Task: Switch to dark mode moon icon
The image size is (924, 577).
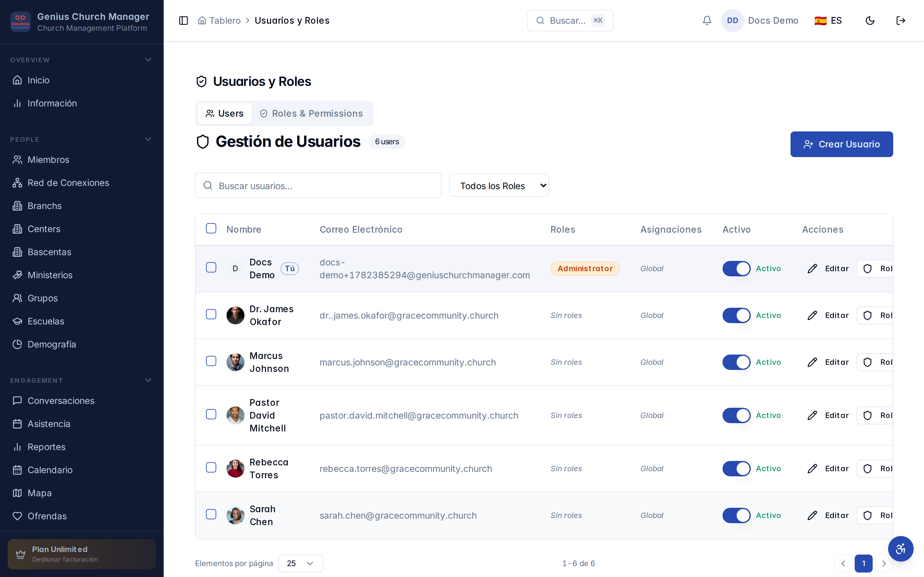Action: point(870,21)
